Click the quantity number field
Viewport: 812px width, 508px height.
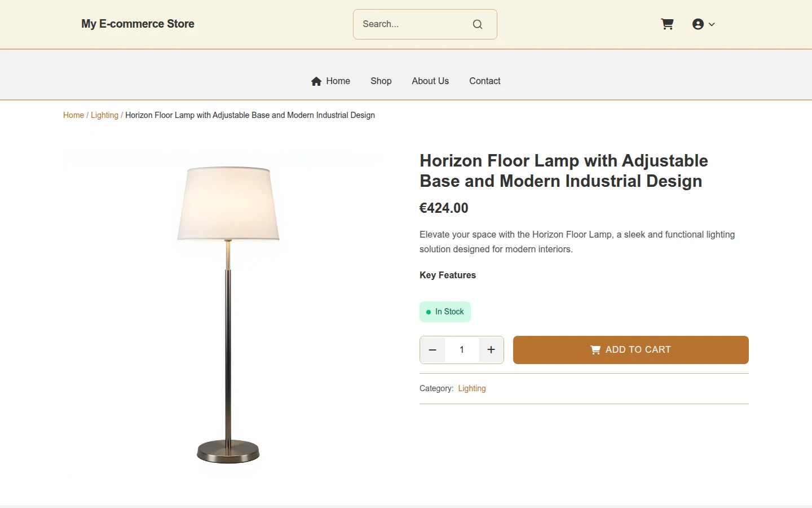[x=462, y=350]
